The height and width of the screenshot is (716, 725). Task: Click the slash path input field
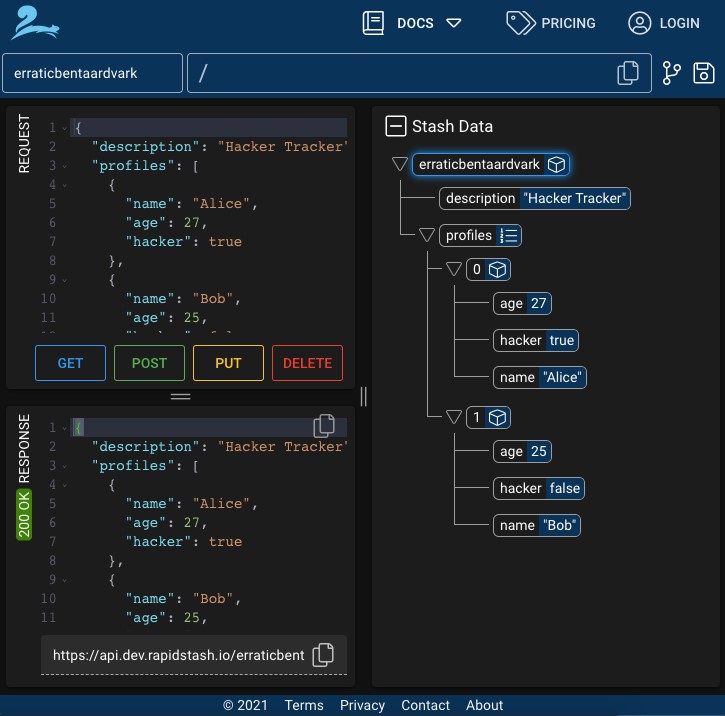coord(400,73)
